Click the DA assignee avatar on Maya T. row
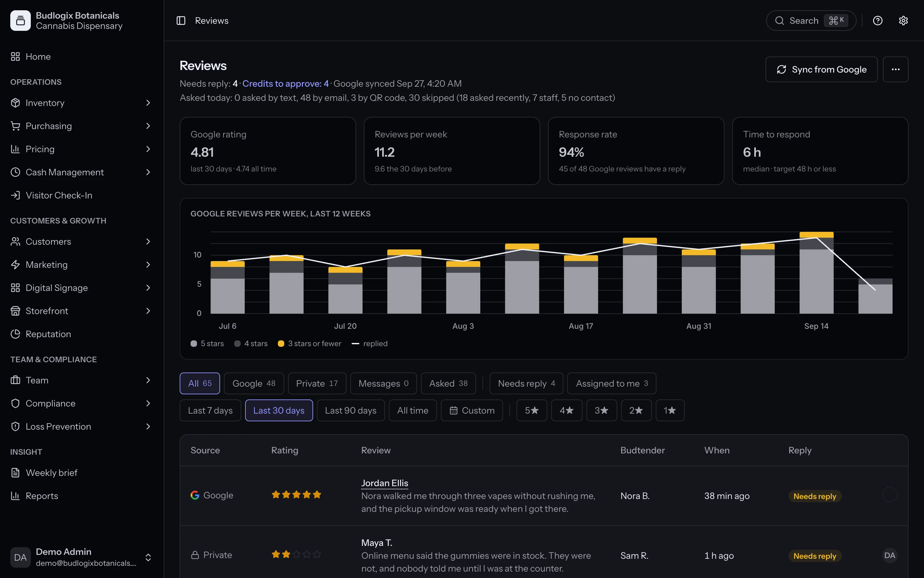924x578 pixels. point(890,556)
